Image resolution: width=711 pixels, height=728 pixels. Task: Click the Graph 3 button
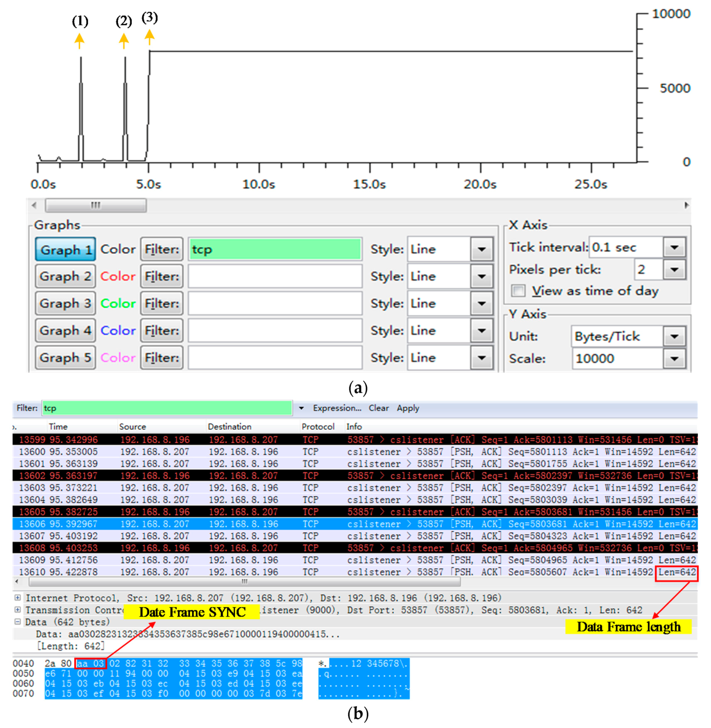(x=65, y=304)
